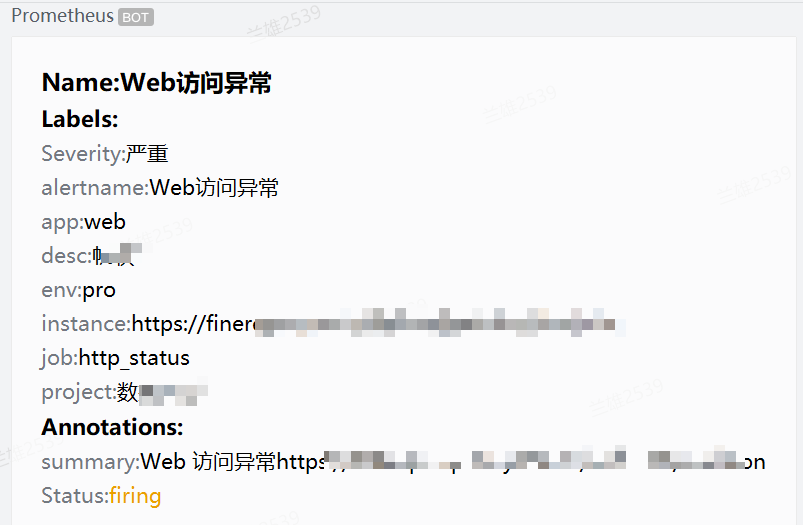The image size is (803, 525).
Task: Click the desc label line
Action: click(88, 256)
